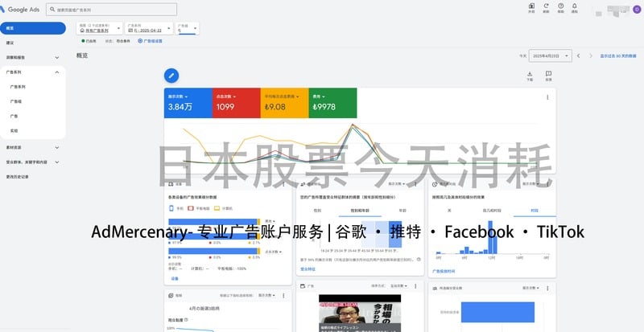This screenshot has width=644, height=332.
Task: Click the feedback icon above chart
Action: 548,74
